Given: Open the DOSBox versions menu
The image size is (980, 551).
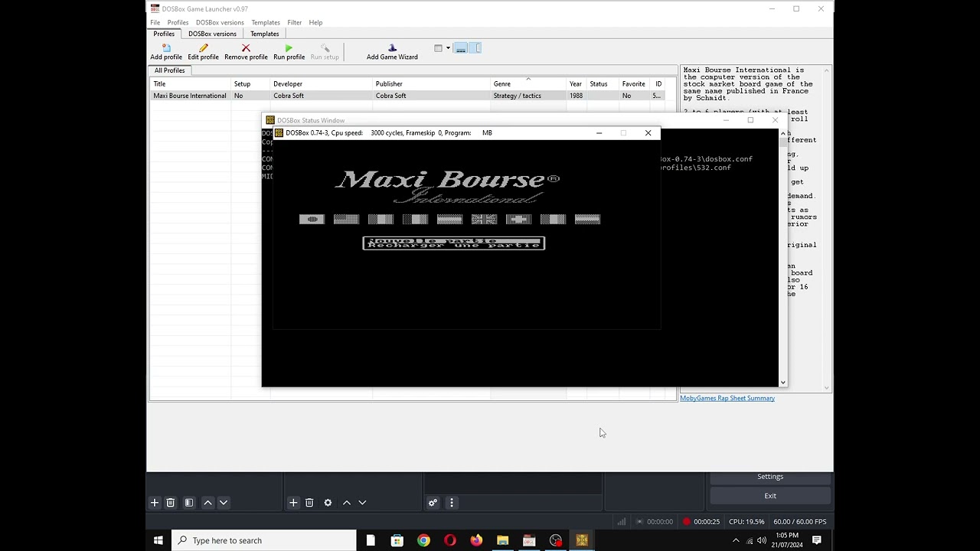Looking at the screenshot, I should click(x=220, y=22).
